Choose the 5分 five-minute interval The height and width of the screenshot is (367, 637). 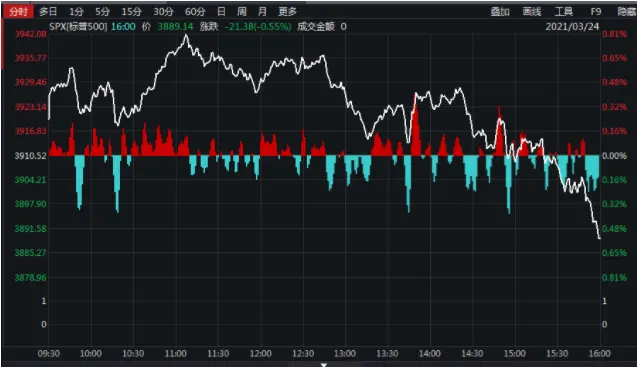pos(102,12)
